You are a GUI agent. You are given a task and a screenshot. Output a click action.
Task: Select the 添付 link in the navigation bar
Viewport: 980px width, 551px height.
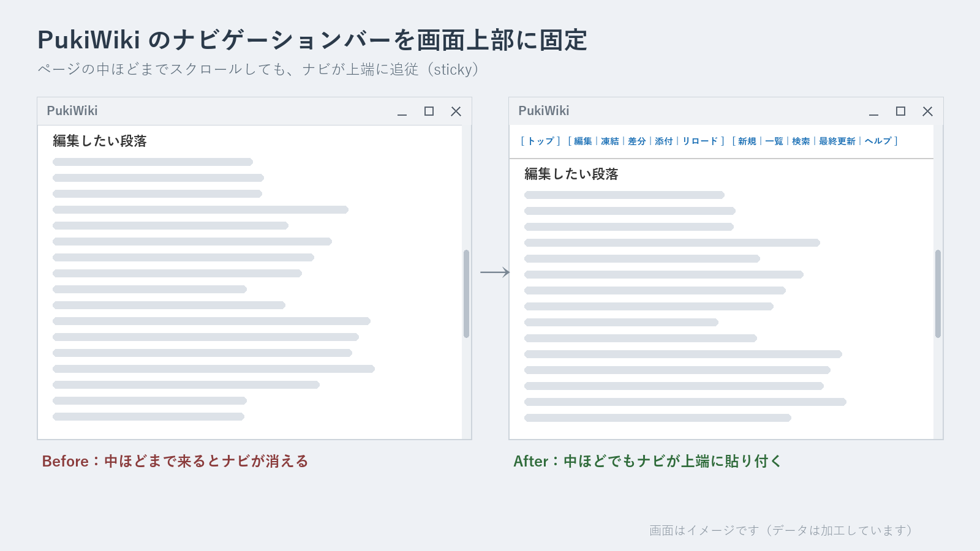(x=664, y=141)
